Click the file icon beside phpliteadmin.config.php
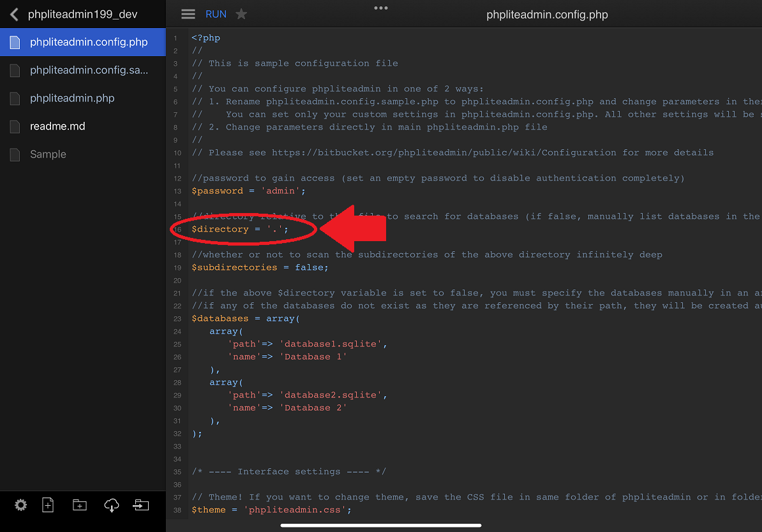762x532 pixels. (15, 42)
